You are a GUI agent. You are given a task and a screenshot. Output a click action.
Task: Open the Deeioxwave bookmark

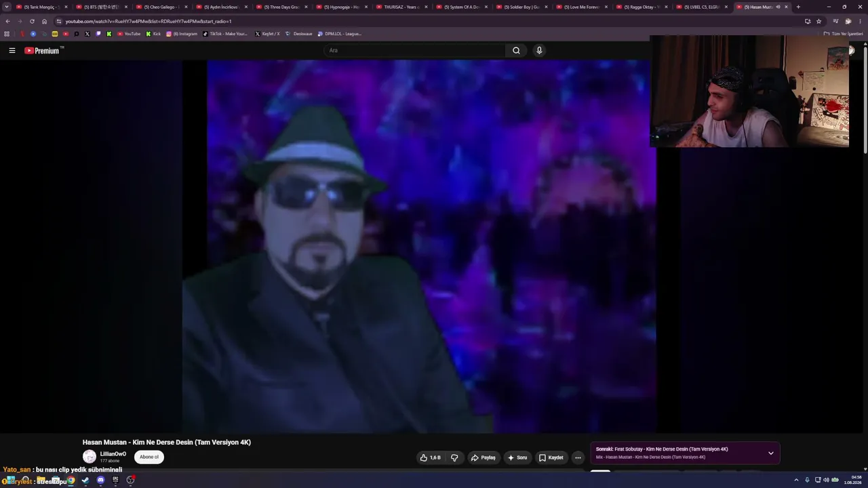pos(299,33)
